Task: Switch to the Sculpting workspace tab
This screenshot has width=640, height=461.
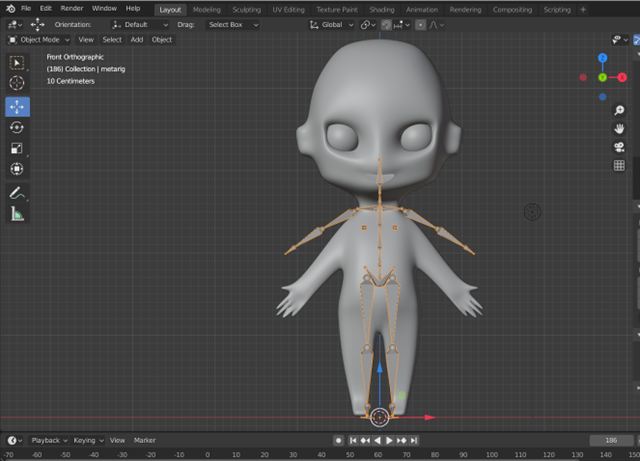Action: [x=247, y=9]
